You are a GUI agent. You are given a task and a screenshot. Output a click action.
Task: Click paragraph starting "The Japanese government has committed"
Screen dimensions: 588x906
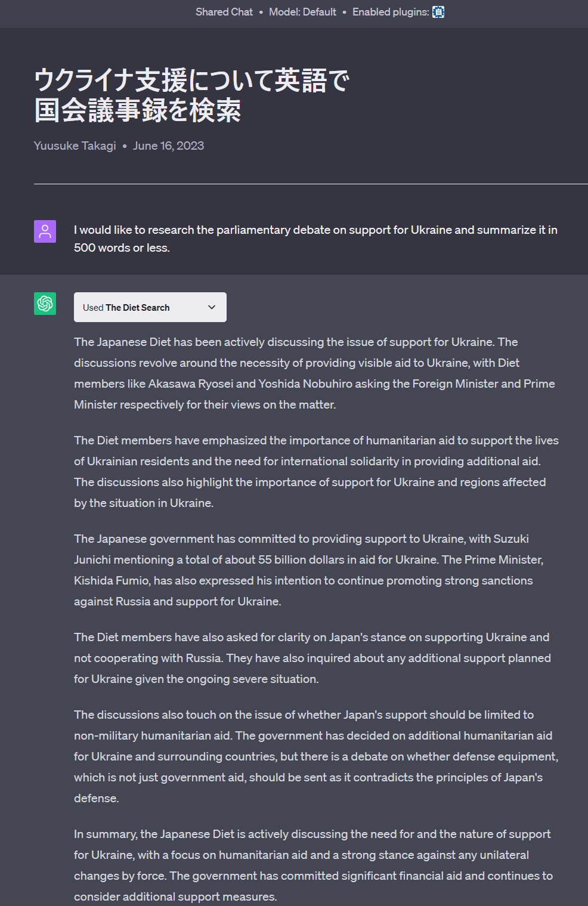(x=309, y=570)
